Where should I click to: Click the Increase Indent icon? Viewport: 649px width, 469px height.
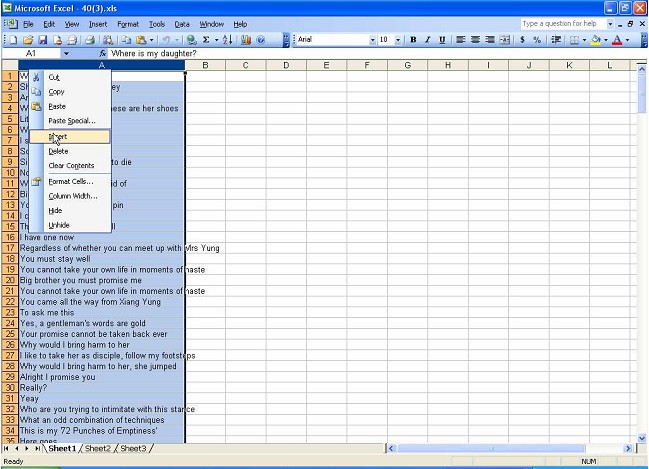pyautogui.click(x=556, y=40)
